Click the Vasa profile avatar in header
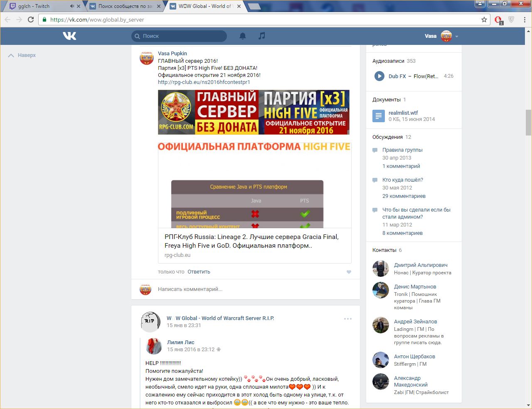This screenshot has width=532, height=409. pos(446,36)
